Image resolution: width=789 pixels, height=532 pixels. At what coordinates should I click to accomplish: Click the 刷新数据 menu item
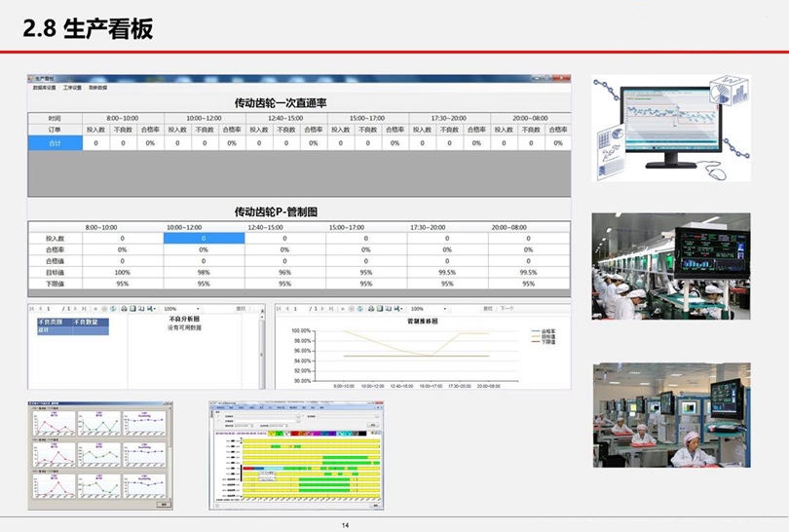click(x=98, y=88)
